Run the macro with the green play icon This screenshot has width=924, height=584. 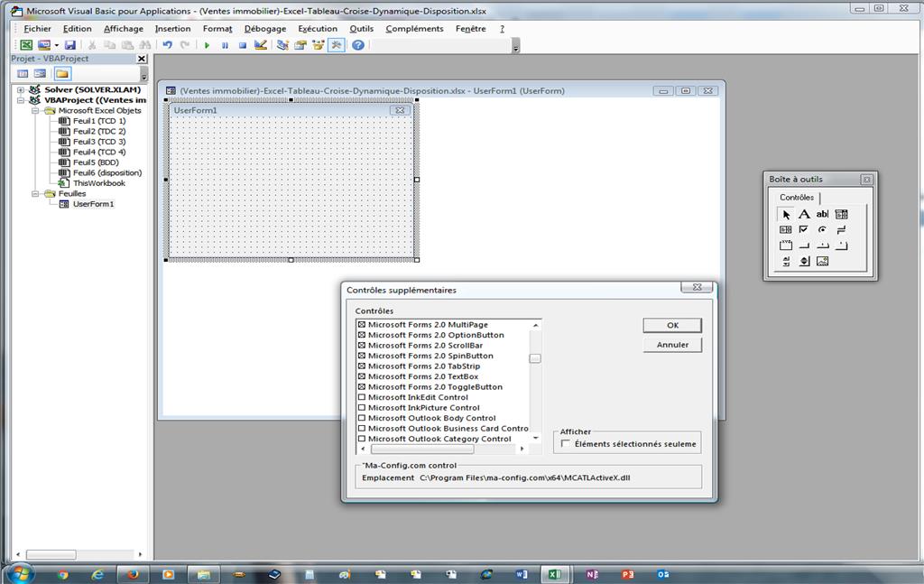207,45
